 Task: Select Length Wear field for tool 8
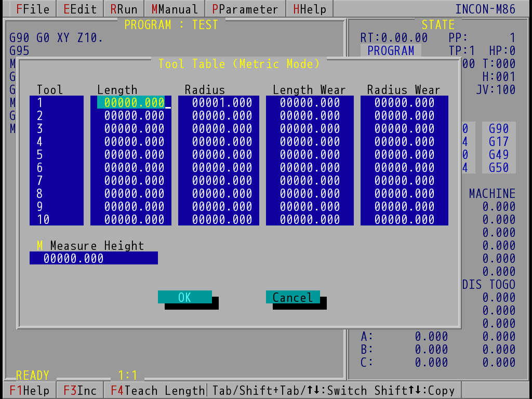pos(310,193)
